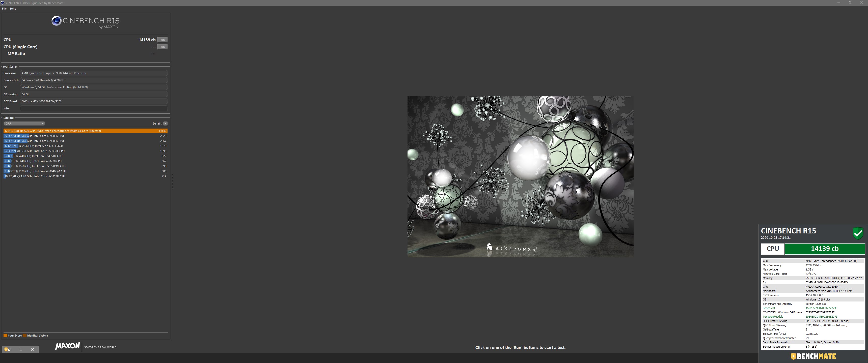868x363 pixels.
Task: Click the QueryPerformanceCounter 99 row
Action: point(813,338)
